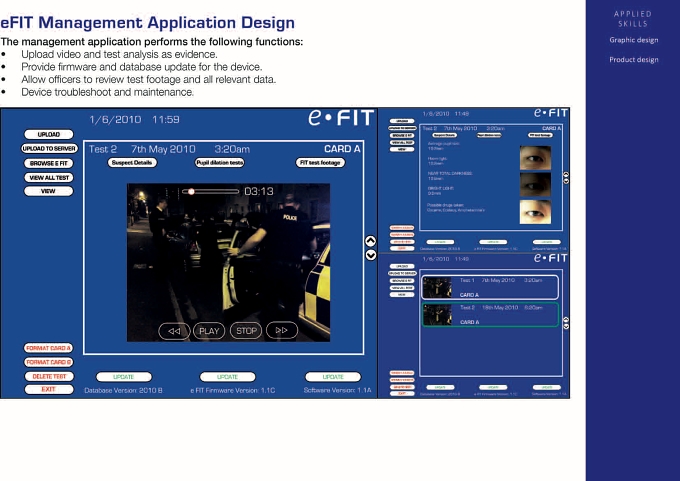Select the Test 1 7th May 2010 row
The width and height of the screenshot is (680, 481).
click(x=490, y=287)
